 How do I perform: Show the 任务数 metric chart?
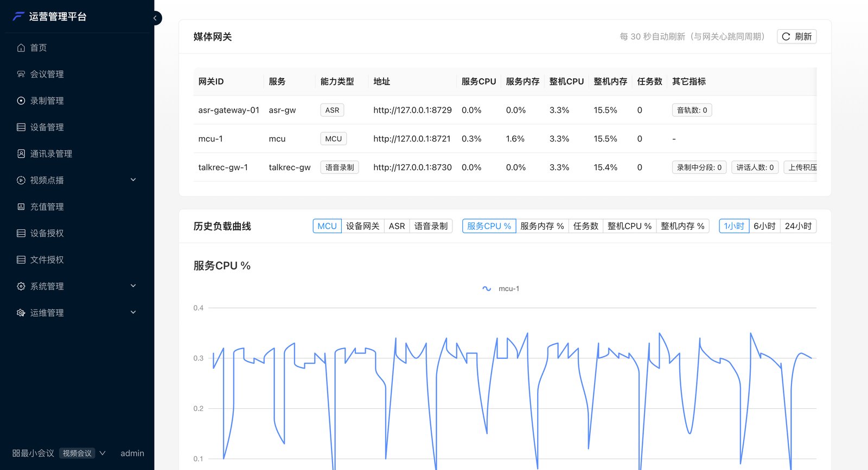tap(586, 226)
